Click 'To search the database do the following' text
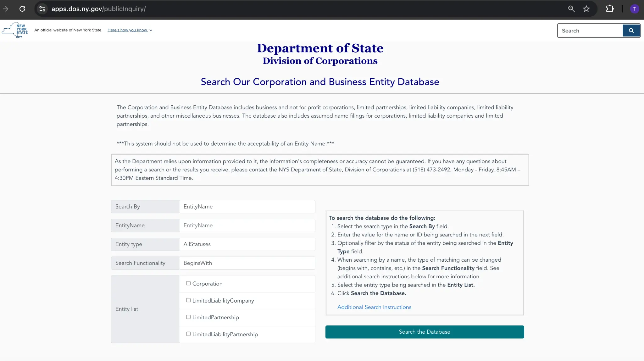Viewport: 644px width, 361px height. click(x=382, y=218)
